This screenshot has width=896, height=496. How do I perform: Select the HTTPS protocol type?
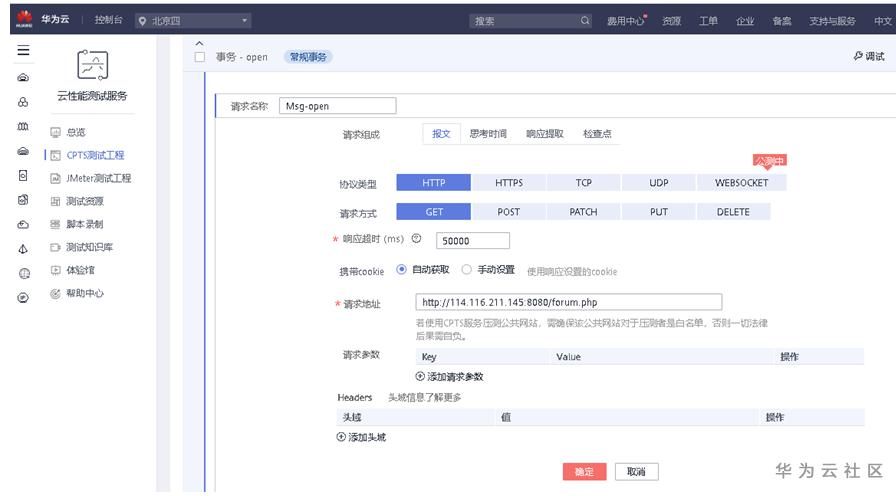pyautogui.click(x=509, y=183)
